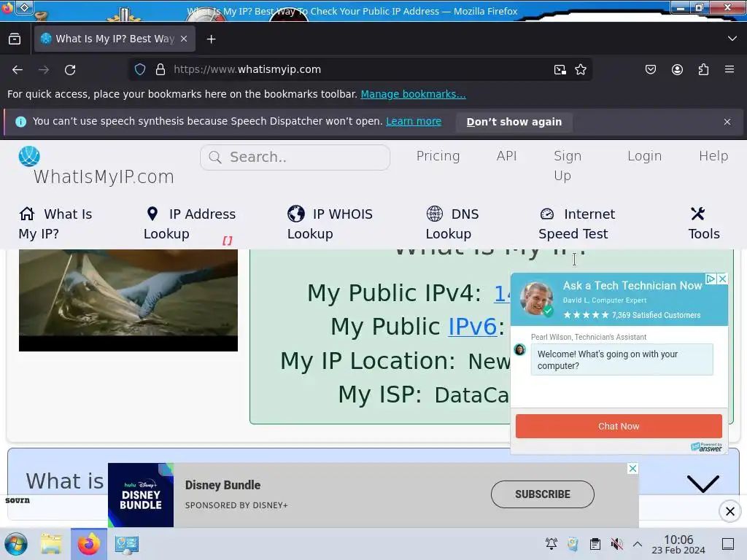The height and width of the screenshot is (560, 747).
Task: Click the notifications bell tray icon
Action: (x=551, y=544)
